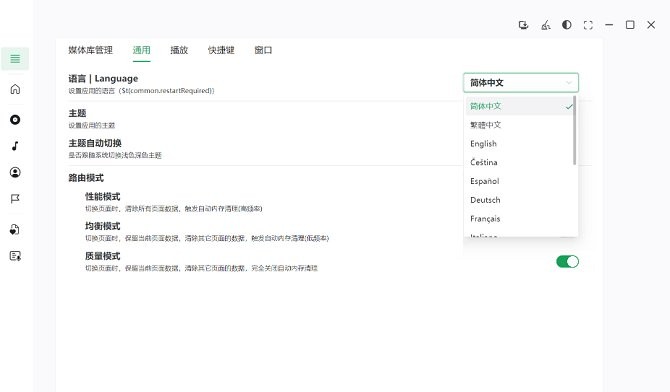Enter fullscreen via dashed-square icon
The image size is (670, 392).
click(x=588, y=25)
